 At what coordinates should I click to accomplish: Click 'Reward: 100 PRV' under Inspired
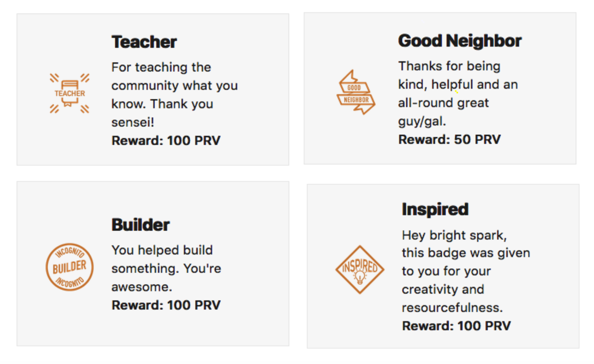tap(456, 326)
